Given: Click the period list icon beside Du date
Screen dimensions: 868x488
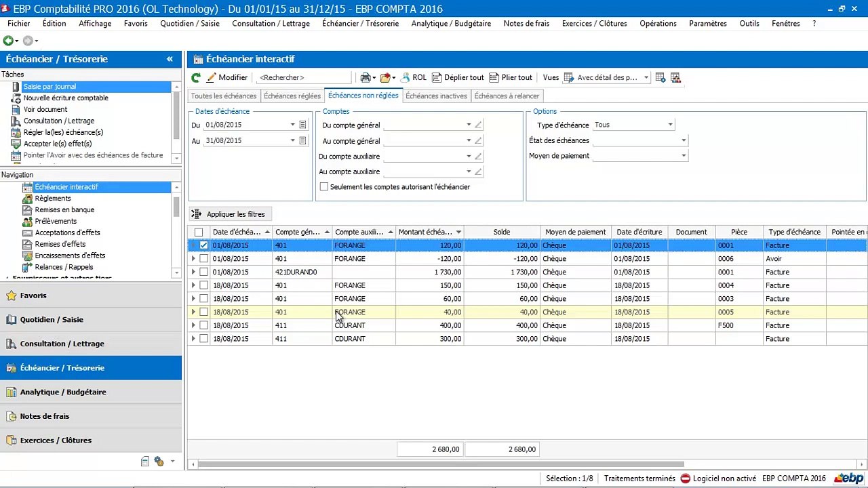Looking at the screenshot, I should pos(303,125).
